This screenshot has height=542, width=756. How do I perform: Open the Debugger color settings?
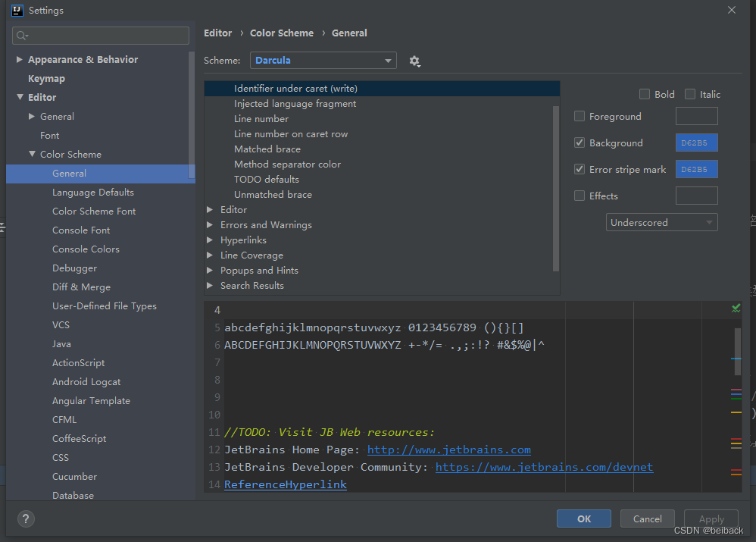(x=75, y=268)
